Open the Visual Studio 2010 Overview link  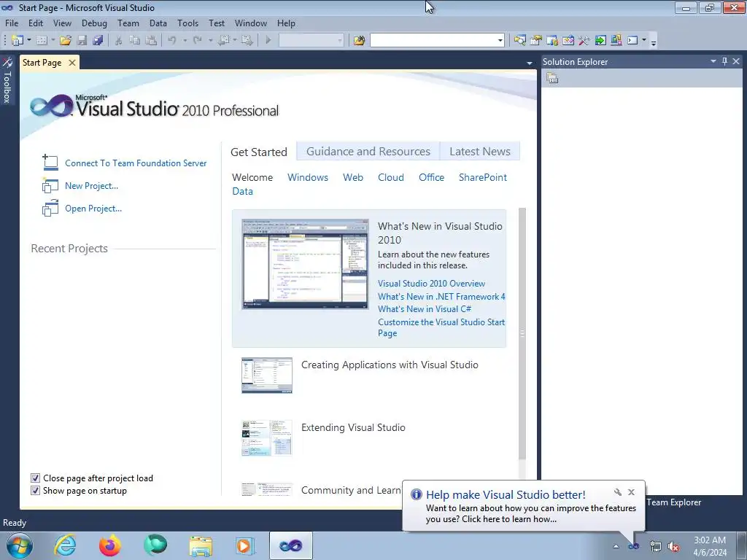pyautogui.click(x=431, y=284)
